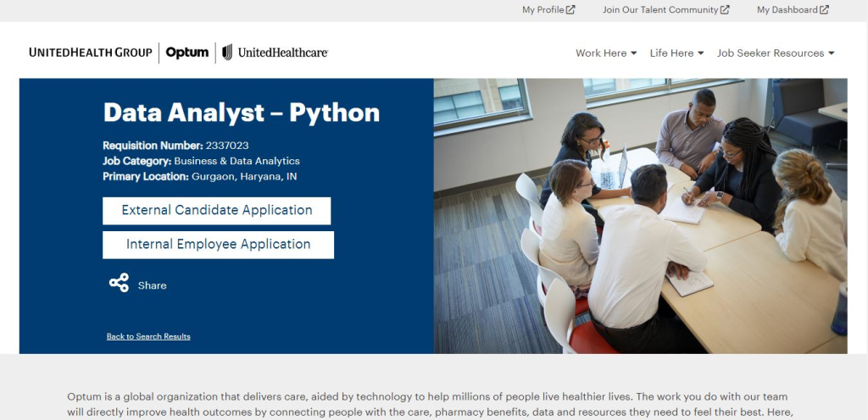Click the Data Analyst – Python heading
The height and width of the screenshot is (420, 868).
pos(242,113)
